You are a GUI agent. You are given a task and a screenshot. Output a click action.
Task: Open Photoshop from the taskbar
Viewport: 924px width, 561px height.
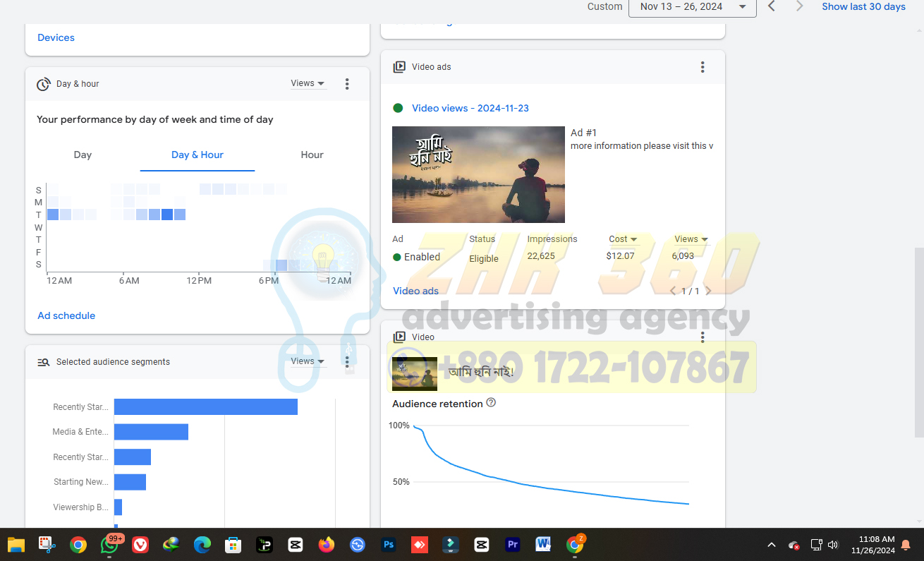(x=388, y=545)
